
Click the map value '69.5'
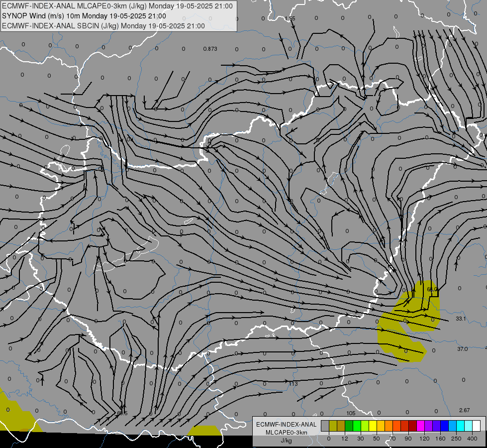[122, 414]
